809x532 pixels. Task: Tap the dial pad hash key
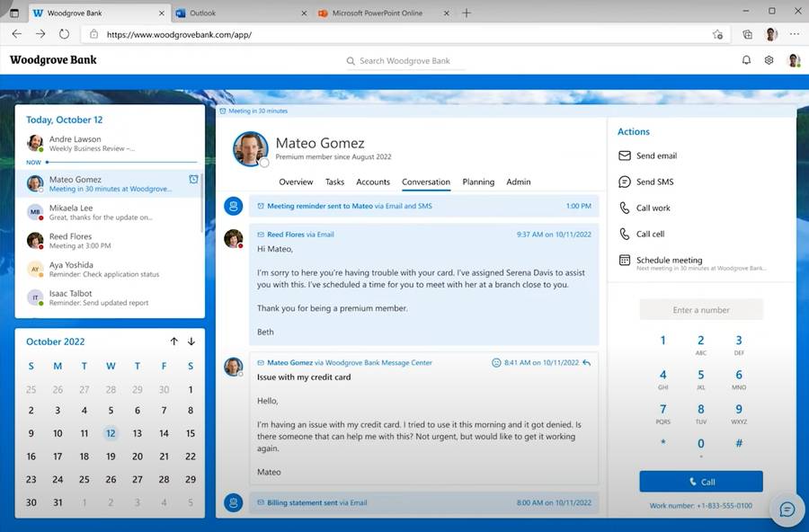point(739,443)
